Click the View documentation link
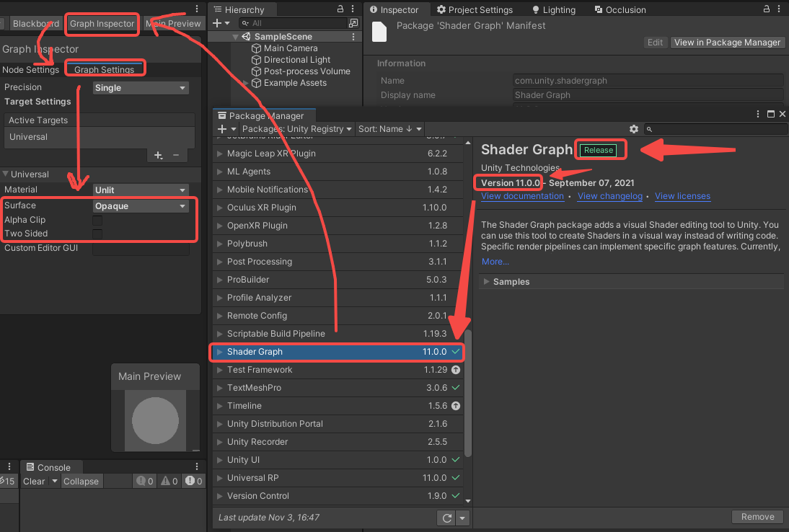 [522, 195]
